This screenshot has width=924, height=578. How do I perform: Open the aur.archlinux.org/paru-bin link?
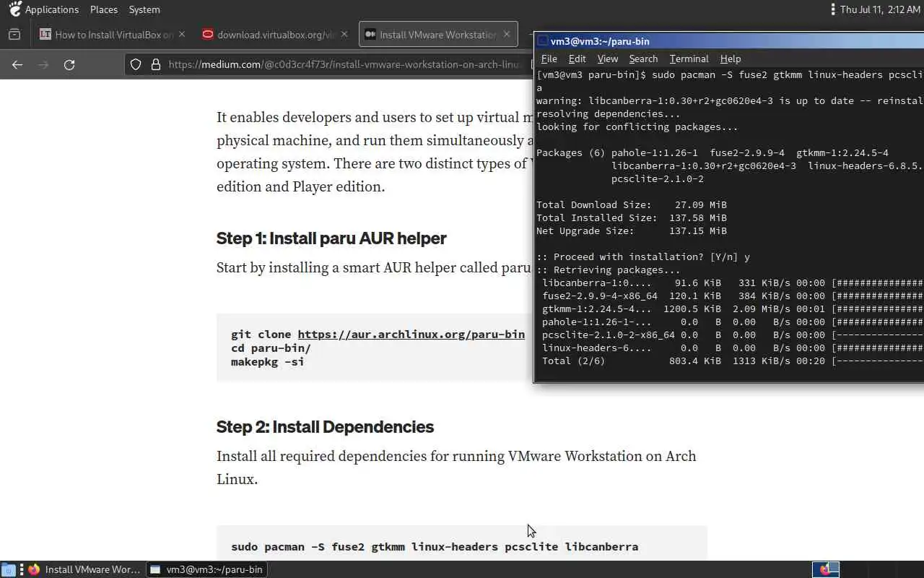coord(411,334)
